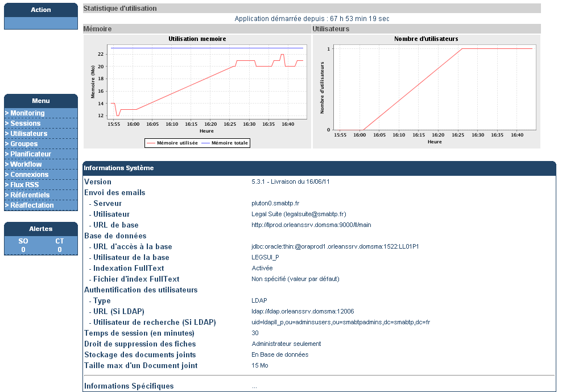Open the Planificateur menu link
The width and height of the screenshot is (562, 392).
[x=41, y=154]
